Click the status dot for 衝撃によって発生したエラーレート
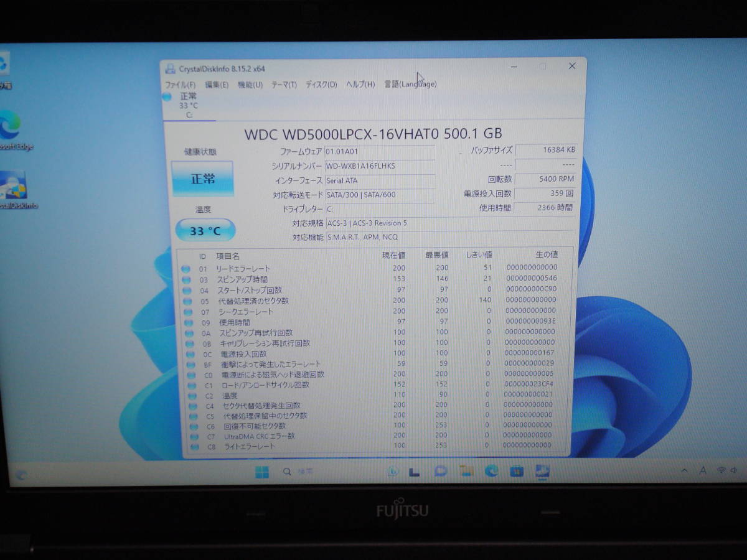 click(191, 365)
